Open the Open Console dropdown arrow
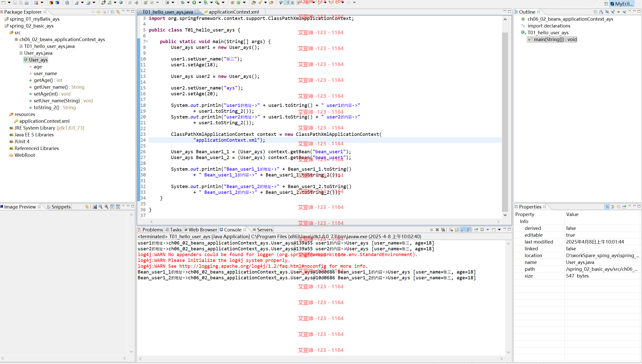 (499, 230)
